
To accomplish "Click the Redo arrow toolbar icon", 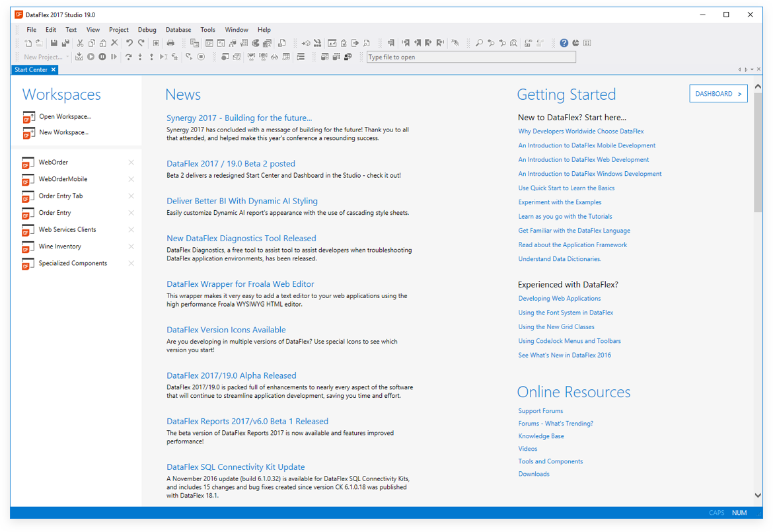I will click(141, 43).
